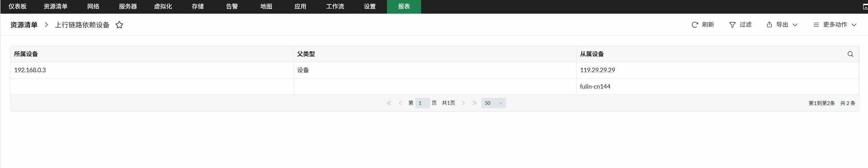Open the 服务器 menu
Image resolution: width=868 pixels, height=168 pixels.
pos(128,7)
